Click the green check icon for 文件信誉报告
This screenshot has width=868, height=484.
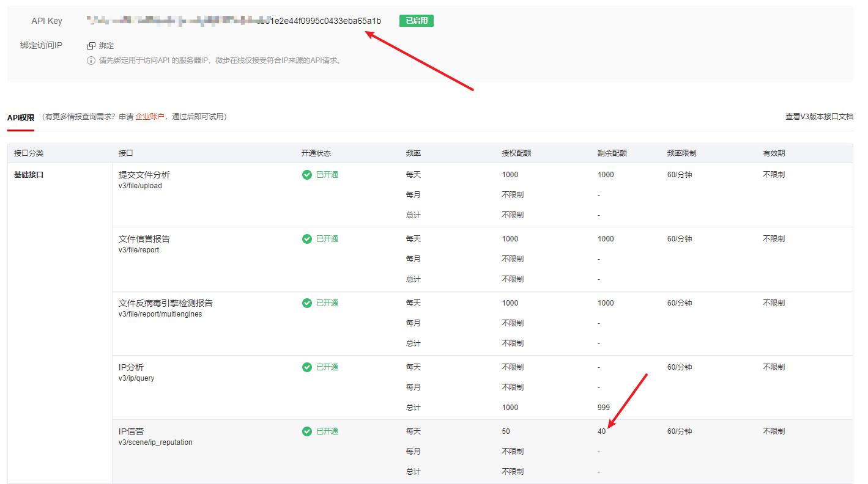[307, 239]
